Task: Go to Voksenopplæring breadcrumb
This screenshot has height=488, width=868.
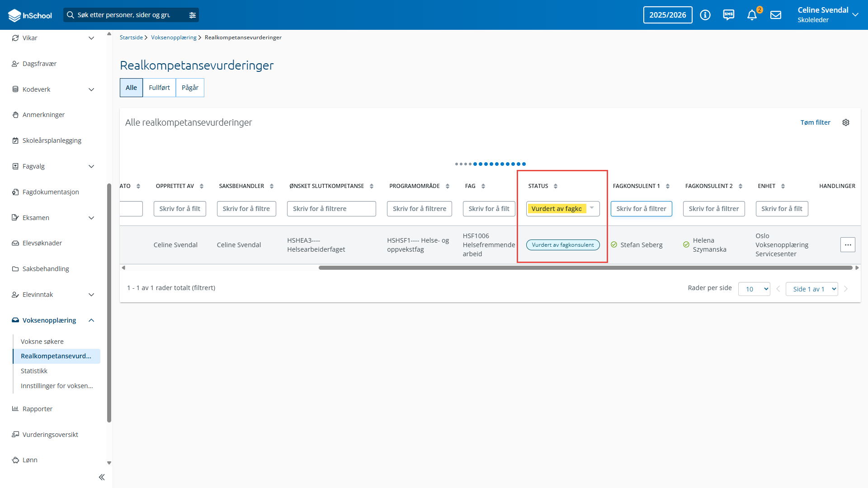Action: 174,38
